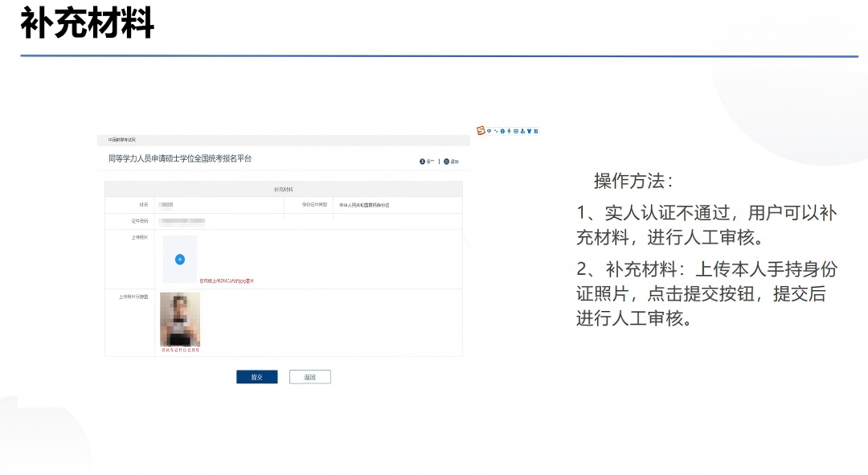Click the Sogou user account icon

coord(522,130)
